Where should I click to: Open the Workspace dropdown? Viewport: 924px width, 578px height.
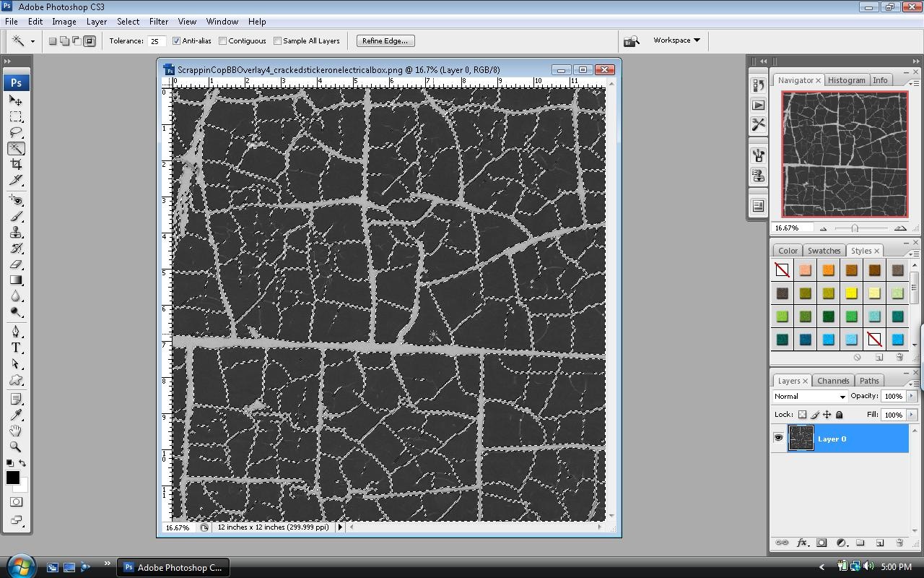click(x=676, y=40)
